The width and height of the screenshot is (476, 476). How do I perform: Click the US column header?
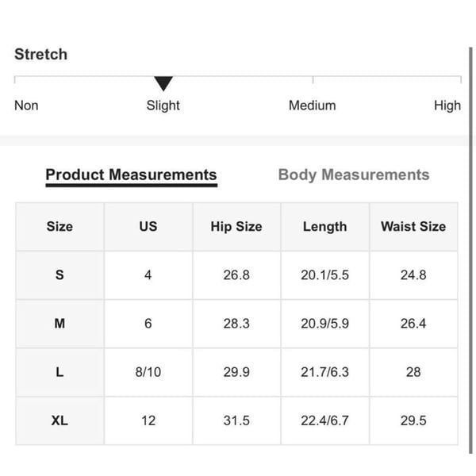148,227
